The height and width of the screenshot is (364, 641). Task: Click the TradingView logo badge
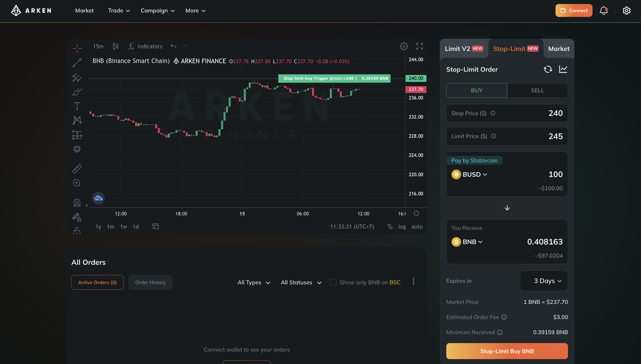click(x=99, y=198)
